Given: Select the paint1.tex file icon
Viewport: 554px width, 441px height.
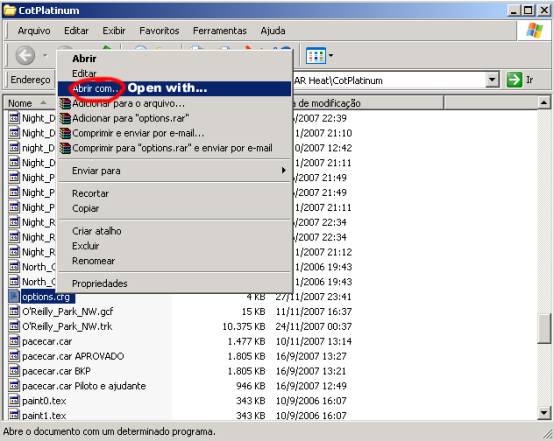Looking at the screenshot, I should click(14, 415).
